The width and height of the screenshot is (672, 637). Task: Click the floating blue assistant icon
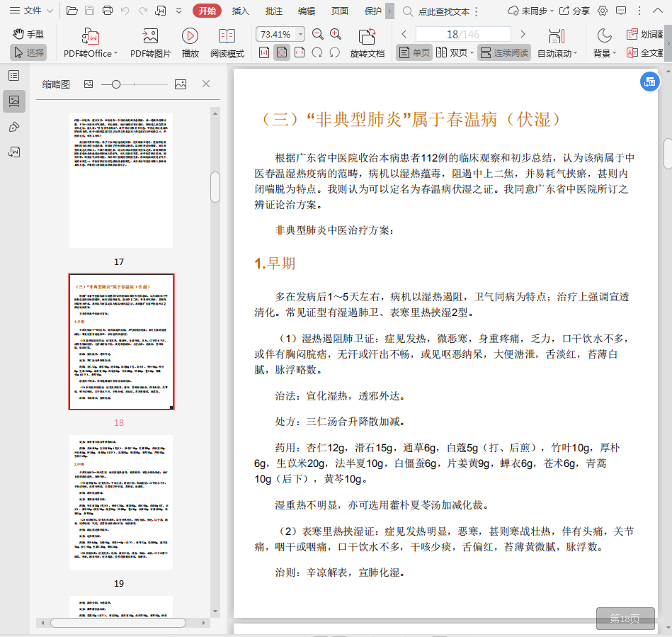[649, 82]
